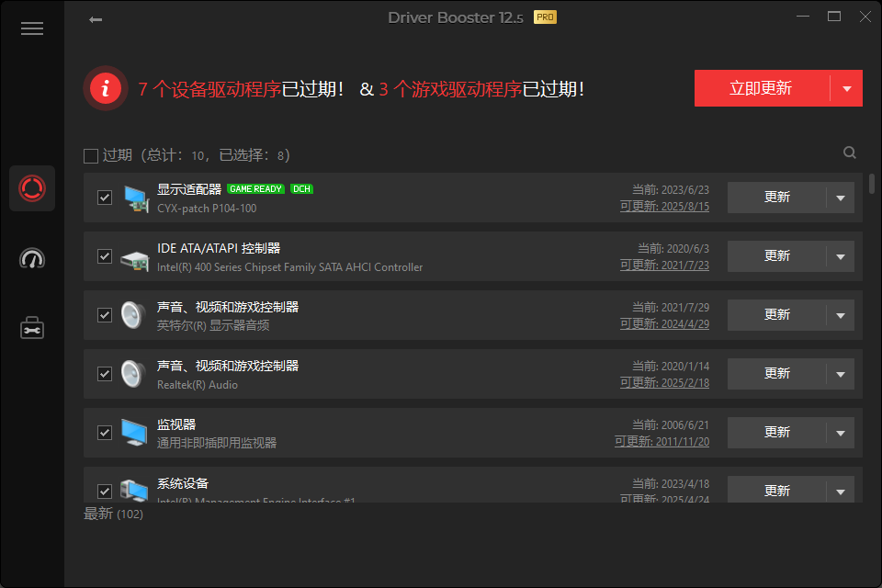
Task: Uncheck the 显示适配器 checkbox
Action: (x=105, y=198)
